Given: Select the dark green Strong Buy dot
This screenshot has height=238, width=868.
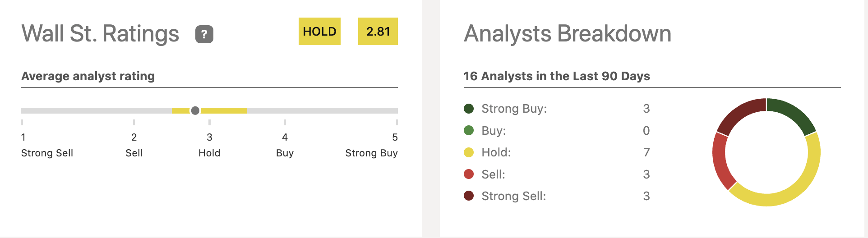Looking at the screenshot, I should coord(469,109).
